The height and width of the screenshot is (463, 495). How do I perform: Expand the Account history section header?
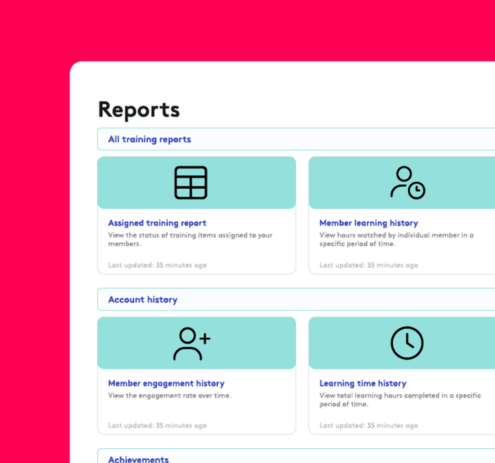(296, 300)
